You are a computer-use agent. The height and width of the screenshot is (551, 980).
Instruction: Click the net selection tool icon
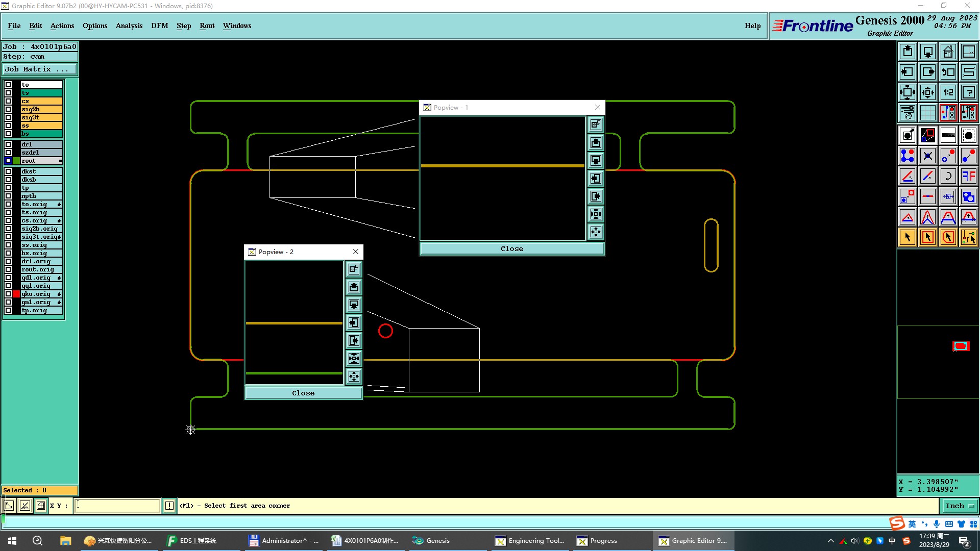(x=968, y=237)
